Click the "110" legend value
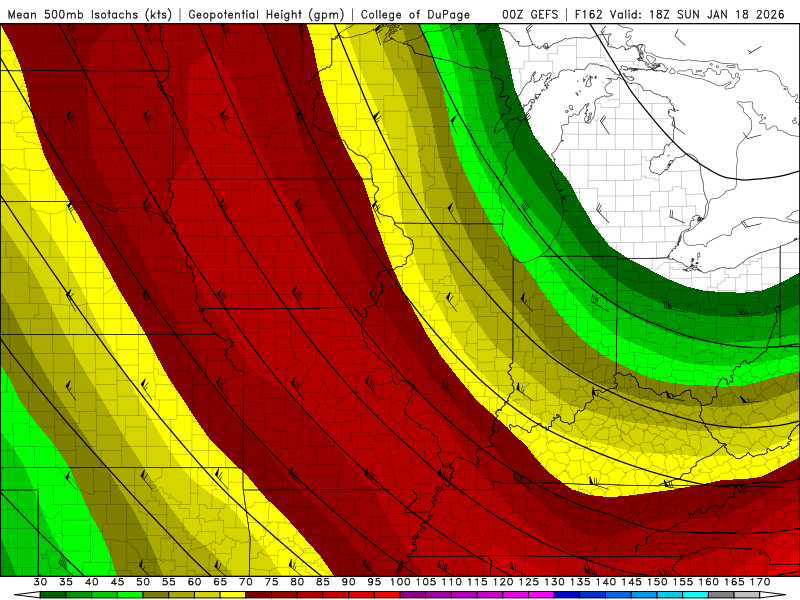 (x=452, y=582)
